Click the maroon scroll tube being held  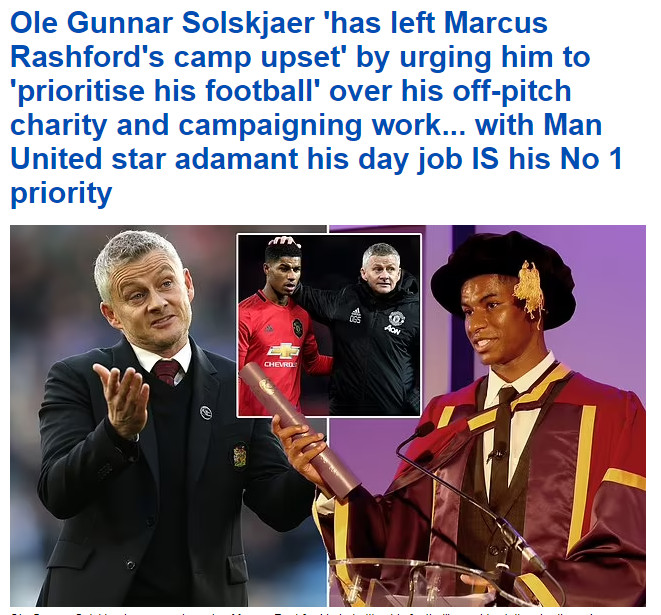coord(299,428)
